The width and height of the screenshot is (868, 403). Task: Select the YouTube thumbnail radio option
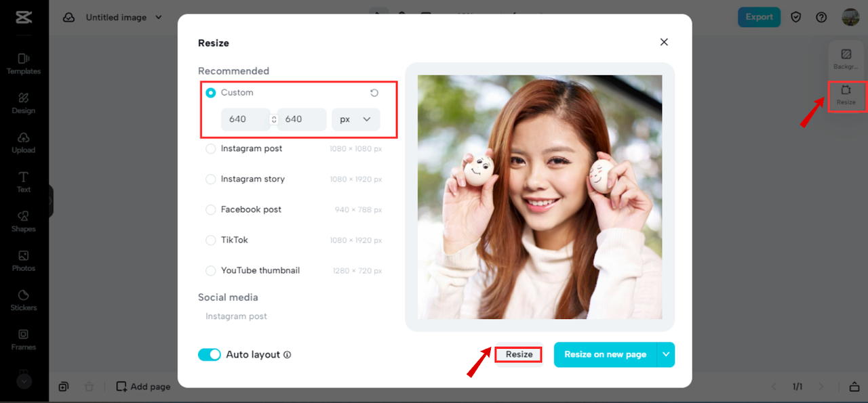click(211, 270)
